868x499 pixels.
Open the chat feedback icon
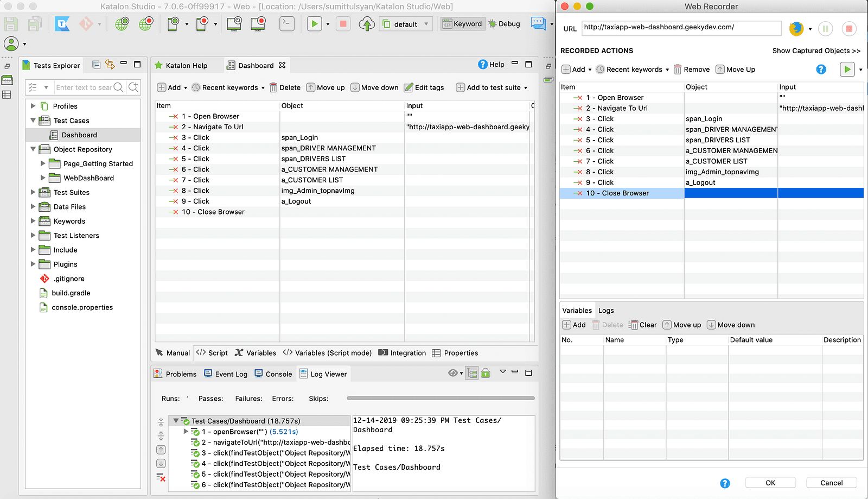point(538,24)
